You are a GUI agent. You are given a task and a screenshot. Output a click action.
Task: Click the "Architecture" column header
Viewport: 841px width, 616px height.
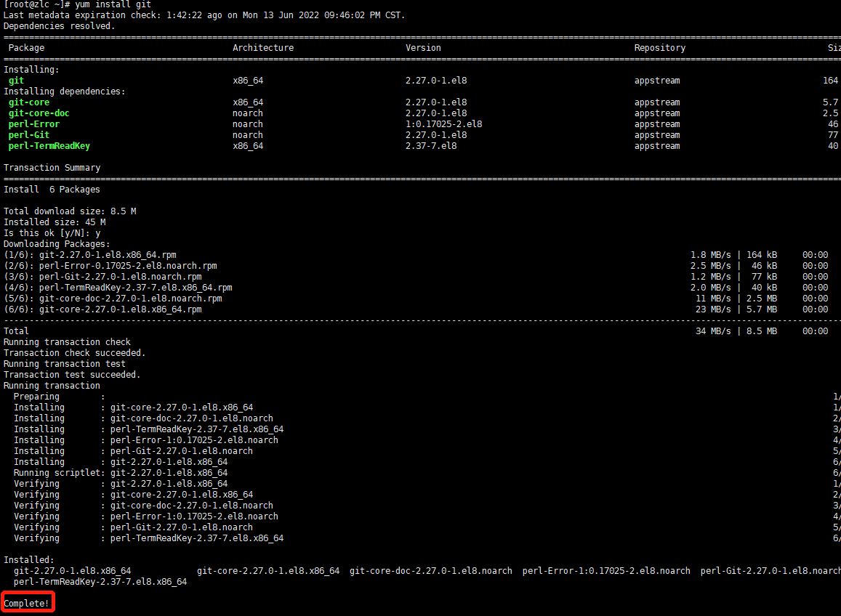coord(263,48)
